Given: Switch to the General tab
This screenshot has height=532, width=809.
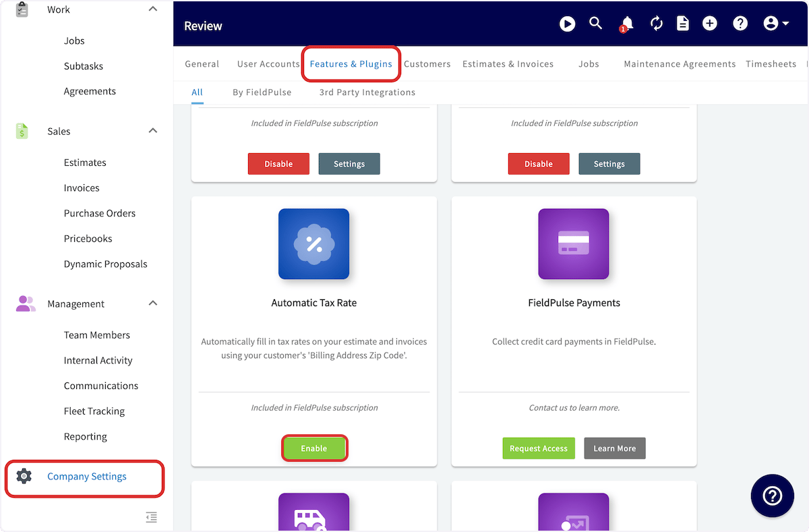Looking at the screenshot, I should (x=202, y=64).
